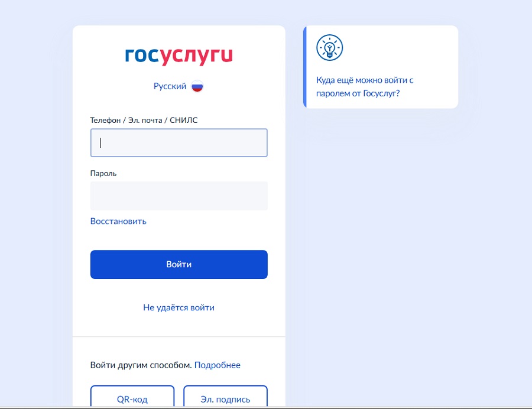Viewport: 532px width, 409px height.
Task: Open 'Куда ещё можно войти с паролем' link
Action: click(365, 87)
